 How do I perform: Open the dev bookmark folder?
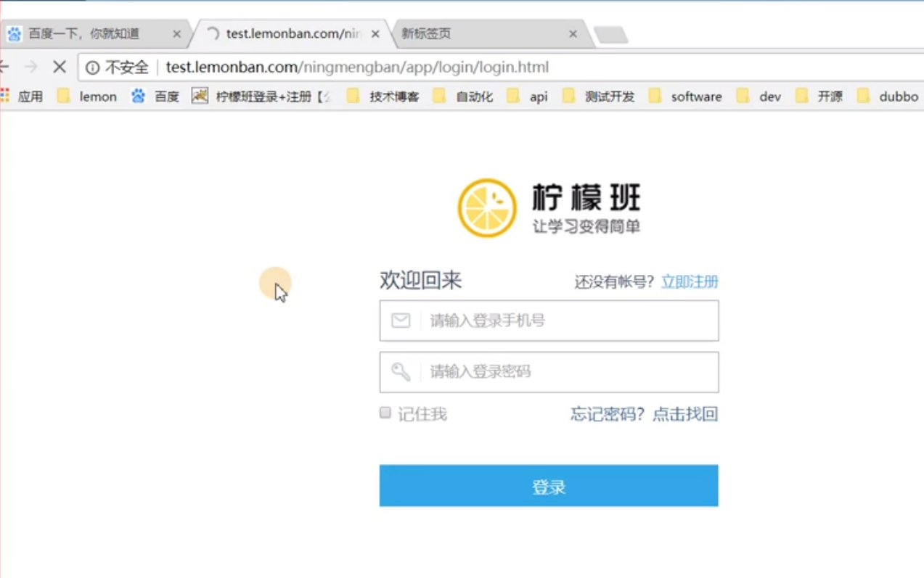759,96
